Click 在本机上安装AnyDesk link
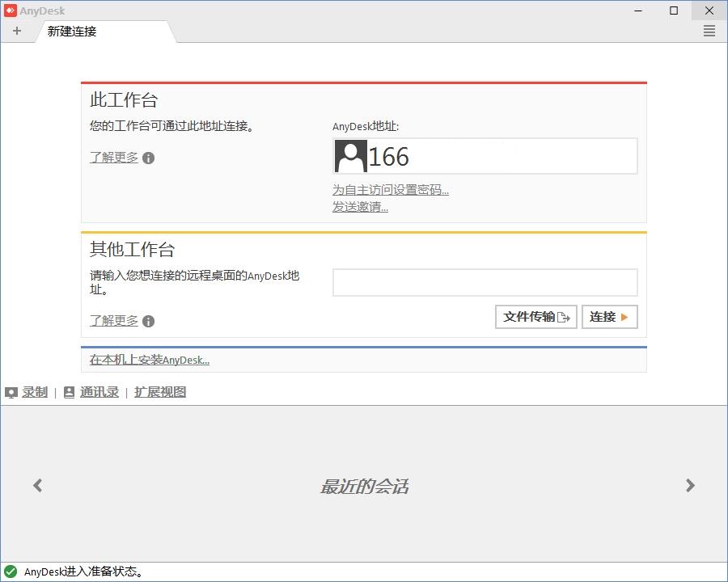 148,361
